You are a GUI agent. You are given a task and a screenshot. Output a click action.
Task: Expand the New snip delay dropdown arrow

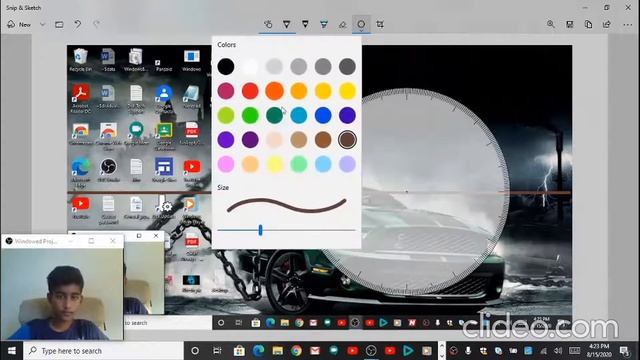42,24
